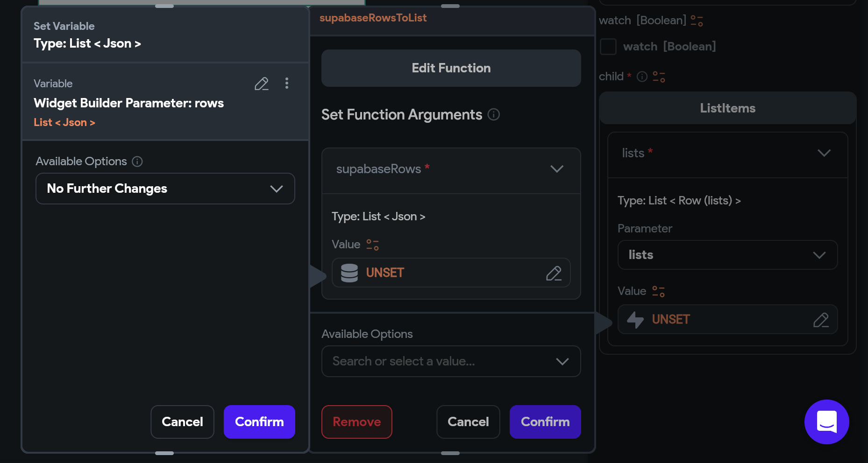Open the No Further Changes dropdown
Screen dimensions: 868x463
pyautogui.click(x=165, y=189)
